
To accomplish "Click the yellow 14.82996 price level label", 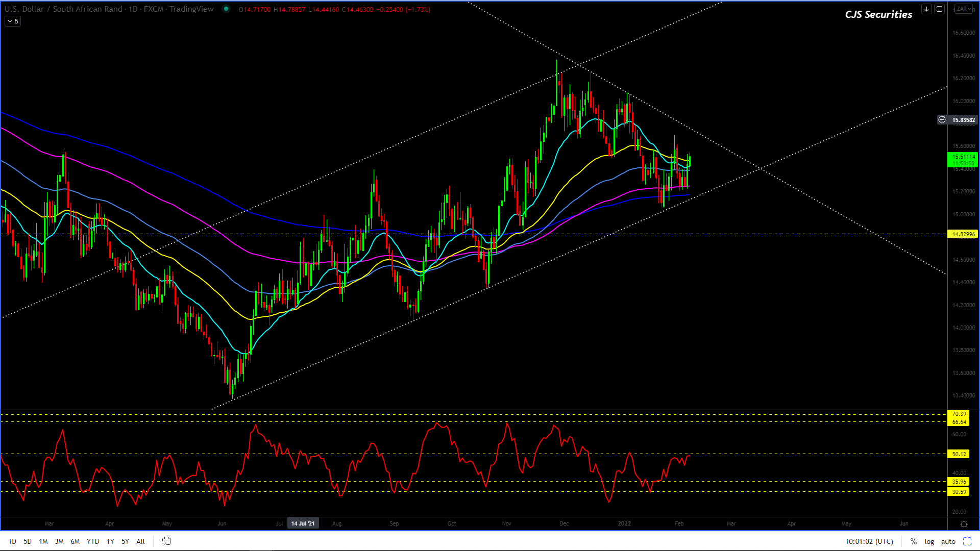I will [x=963, y=234].
